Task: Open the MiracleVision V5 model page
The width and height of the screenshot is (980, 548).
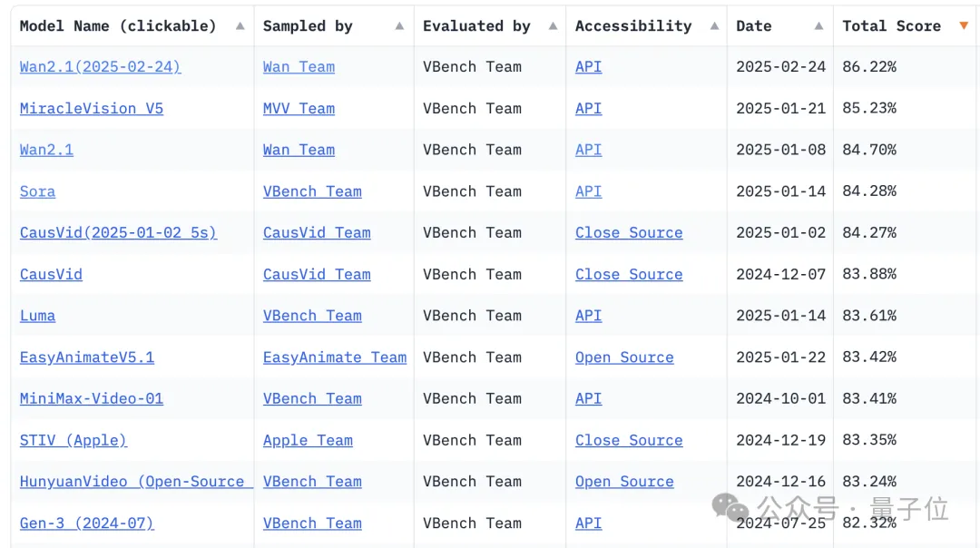Action: click(x=92, y=109)
